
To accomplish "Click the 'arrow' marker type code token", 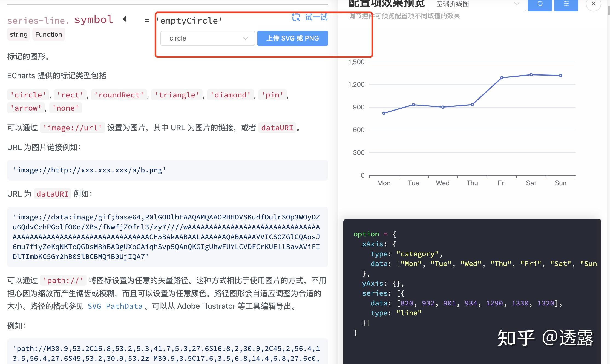I will point(26,108).
